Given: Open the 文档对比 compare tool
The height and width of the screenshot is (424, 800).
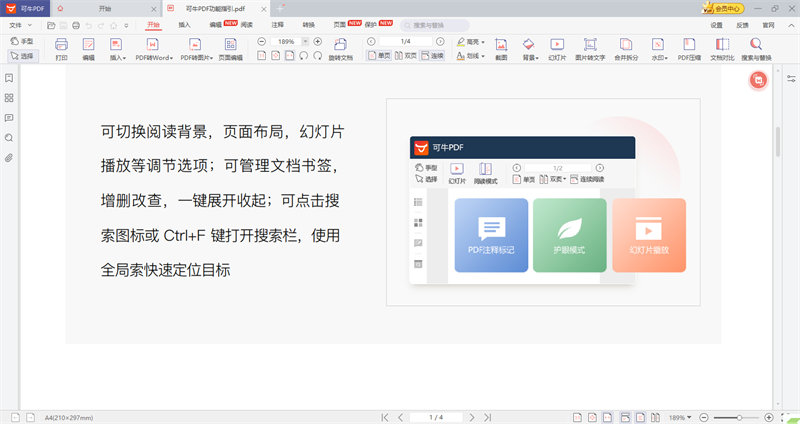Looking at the screenshot, I should coord(722,49).
